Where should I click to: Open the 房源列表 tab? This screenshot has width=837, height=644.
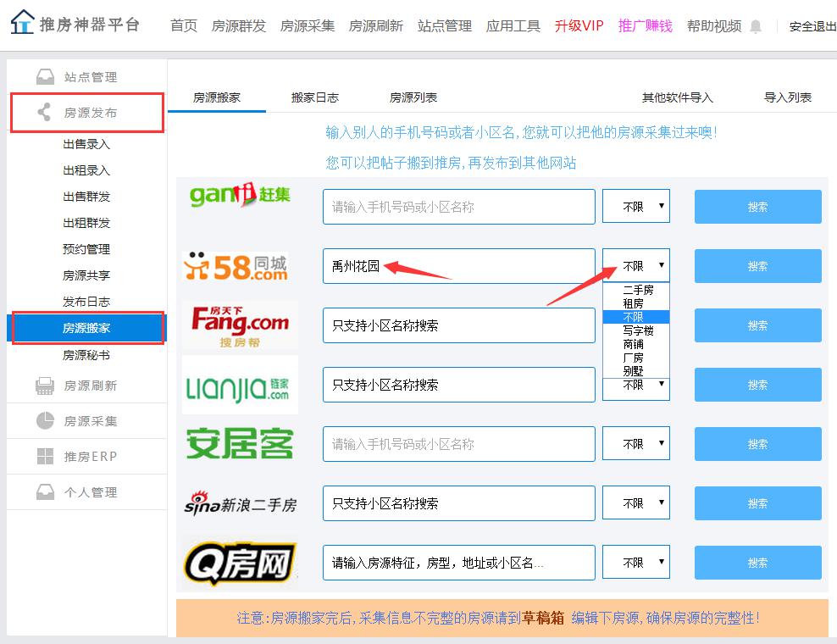click(x=413, y=97)
